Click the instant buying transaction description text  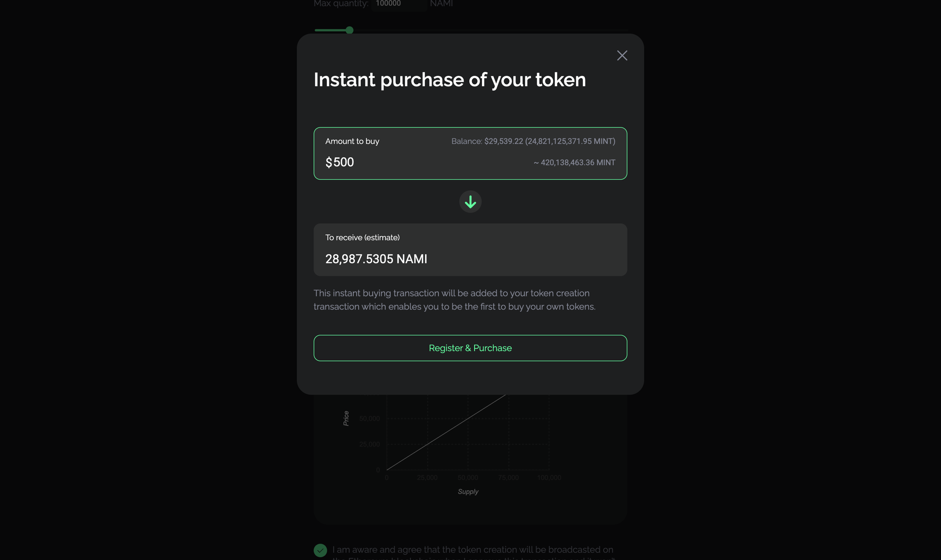pos(454,300)
